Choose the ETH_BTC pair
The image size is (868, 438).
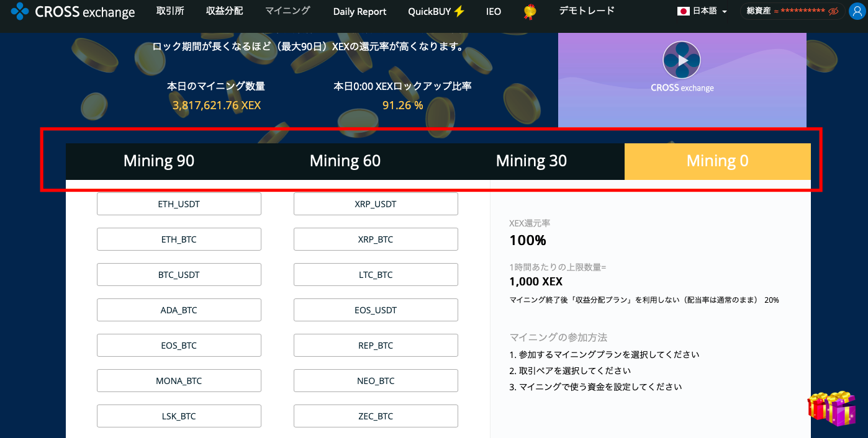click(179, 239)
